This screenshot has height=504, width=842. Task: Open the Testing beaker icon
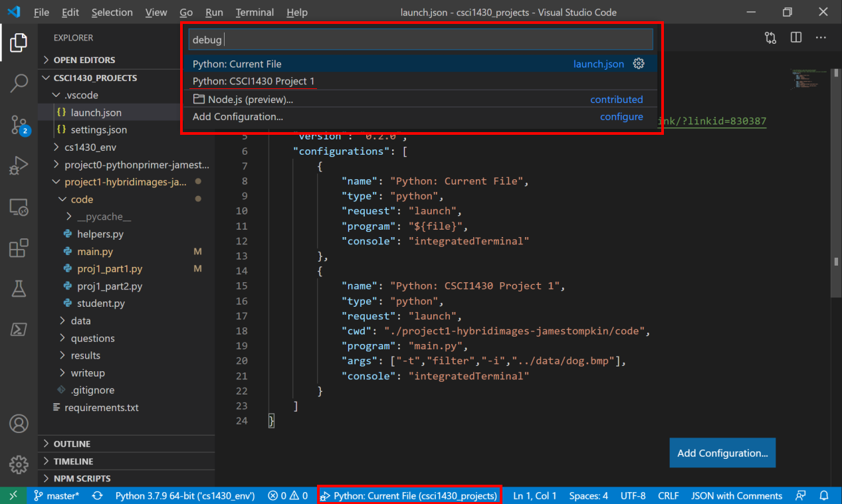(19, 288)
